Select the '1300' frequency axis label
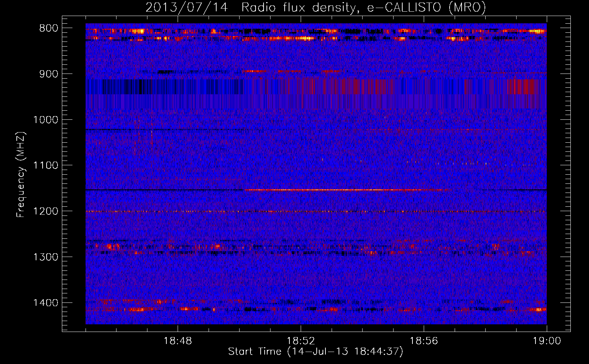589x364 pixels. [x=46, y=257]
